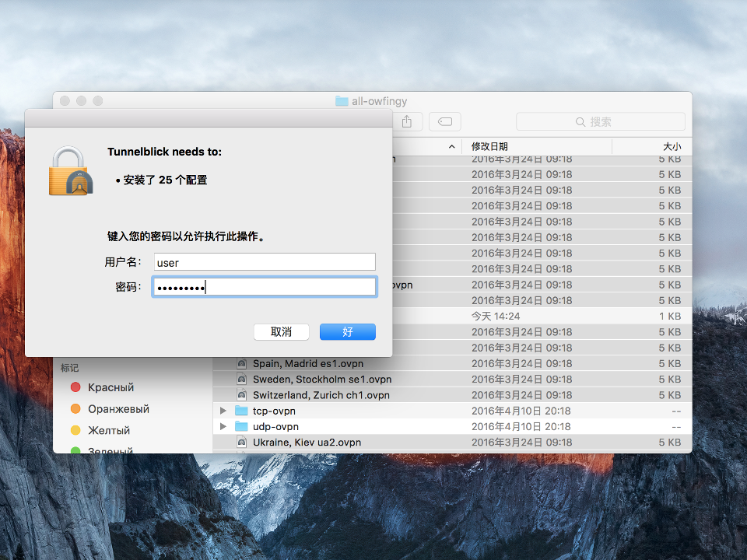747x560 pixels.
Task: Click the tcp-ovpn folder name
Action: (x=274, y=411)
